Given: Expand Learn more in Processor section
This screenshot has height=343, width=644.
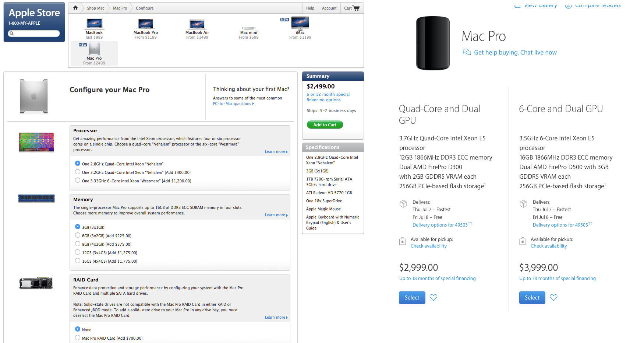Looking at the screenshot, I should [276, 151].
